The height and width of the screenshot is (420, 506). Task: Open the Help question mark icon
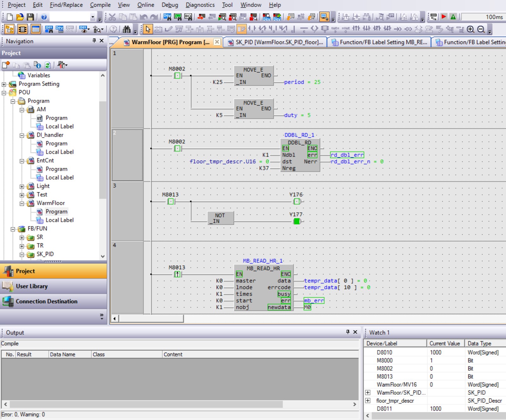point(44,17)
